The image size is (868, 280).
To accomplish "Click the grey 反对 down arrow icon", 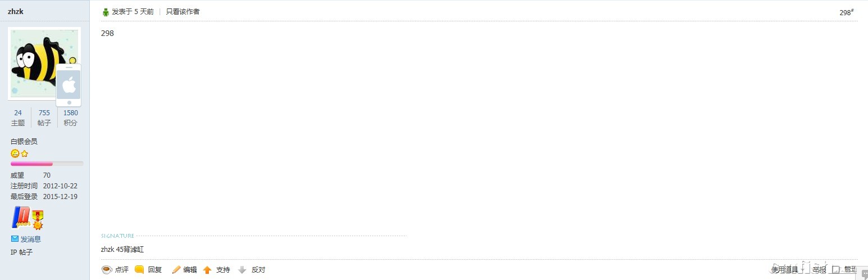I will [243, 270].
